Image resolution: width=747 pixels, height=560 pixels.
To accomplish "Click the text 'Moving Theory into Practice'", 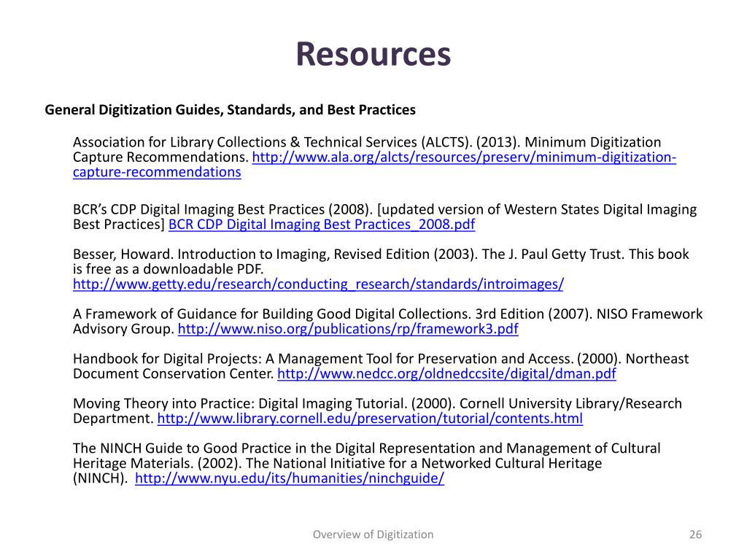I will pos(163,404).
